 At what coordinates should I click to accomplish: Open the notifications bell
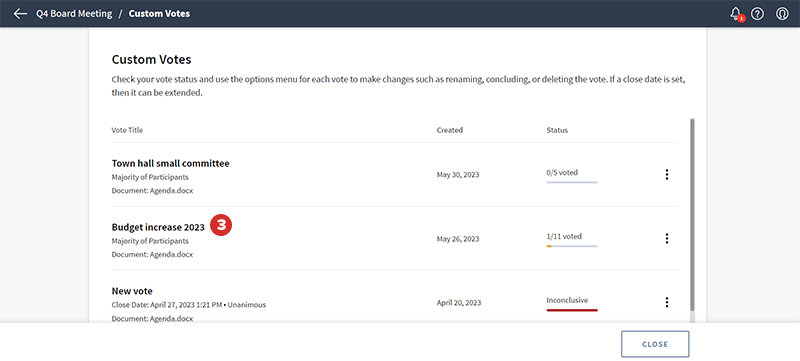pos(736,14)
